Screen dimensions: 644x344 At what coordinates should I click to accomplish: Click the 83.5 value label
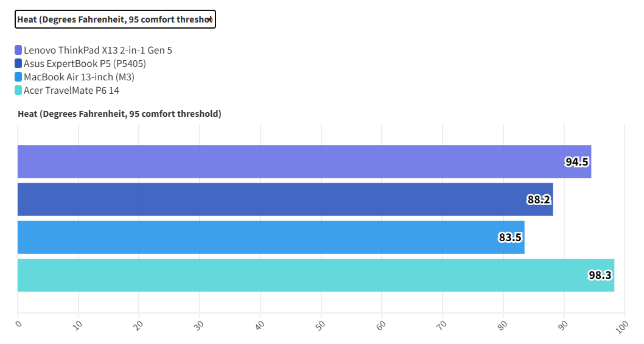(x=510, y=237)
